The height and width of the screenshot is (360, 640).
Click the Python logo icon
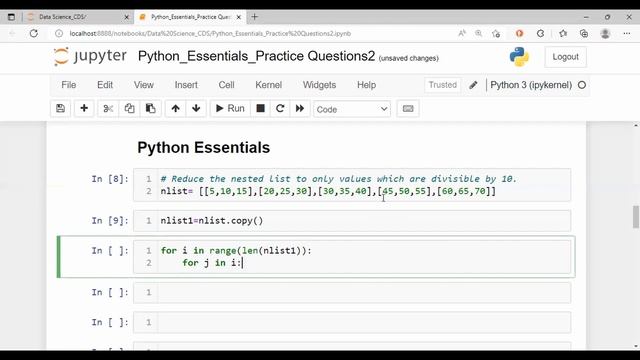click(x=519, y=57)
